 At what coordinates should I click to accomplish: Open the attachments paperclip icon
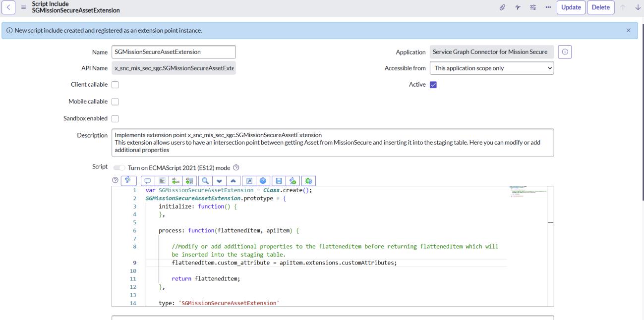(x=503, y=7)
